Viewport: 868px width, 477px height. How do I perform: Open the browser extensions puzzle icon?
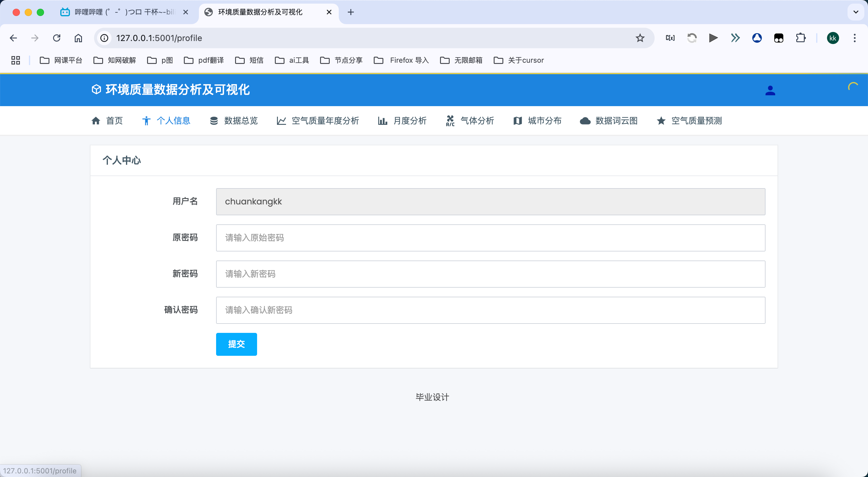tap(800, 38)
